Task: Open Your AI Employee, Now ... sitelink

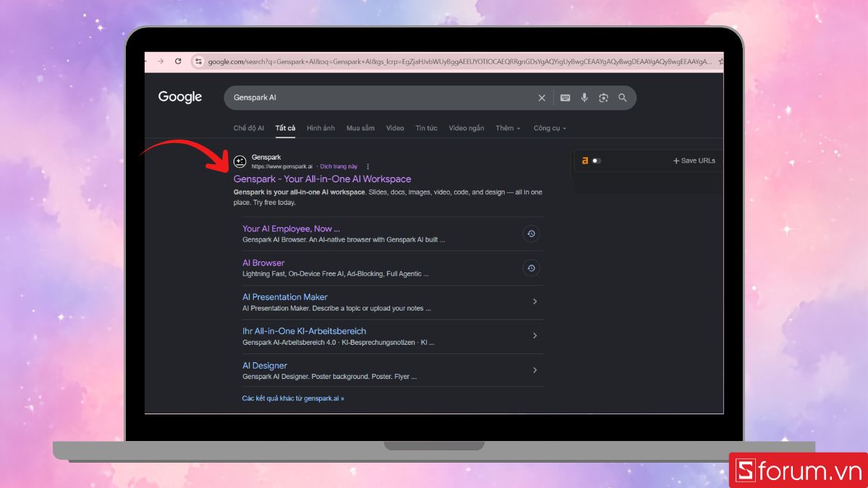Action: pyautogui.click(x=291, y=228)
